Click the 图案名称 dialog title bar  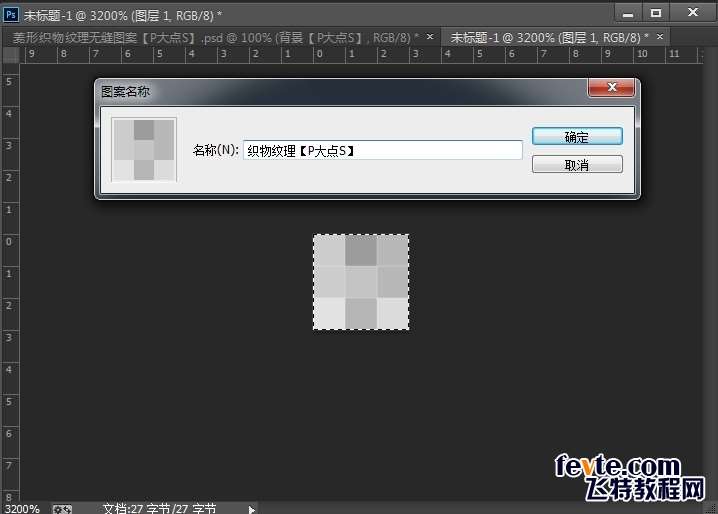pos(341,92)
